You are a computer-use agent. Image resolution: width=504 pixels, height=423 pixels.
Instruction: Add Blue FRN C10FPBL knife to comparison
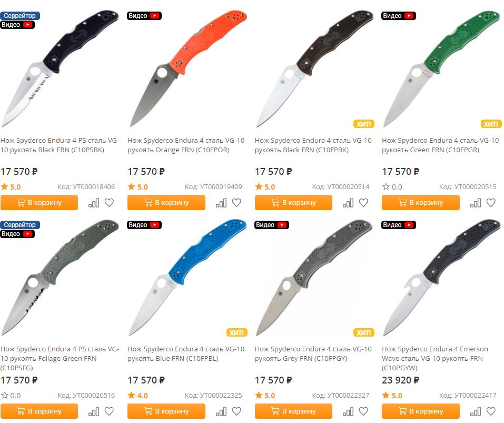coord(221,411)
